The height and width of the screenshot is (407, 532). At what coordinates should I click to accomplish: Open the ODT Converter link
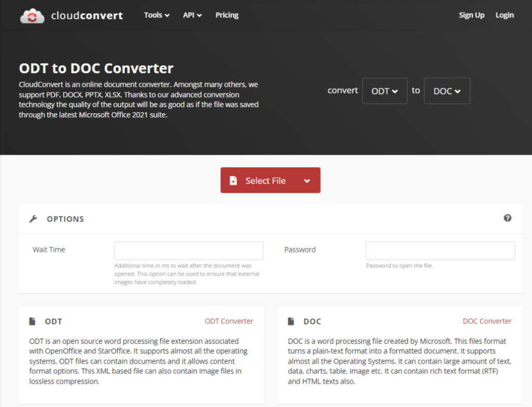click(x=229, y=321)
